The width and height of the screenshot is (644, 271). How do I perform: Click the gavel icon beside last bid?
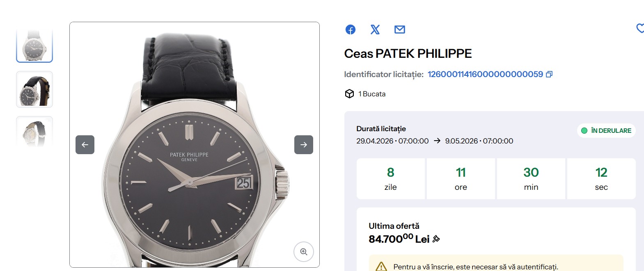[x=436, y=239]
